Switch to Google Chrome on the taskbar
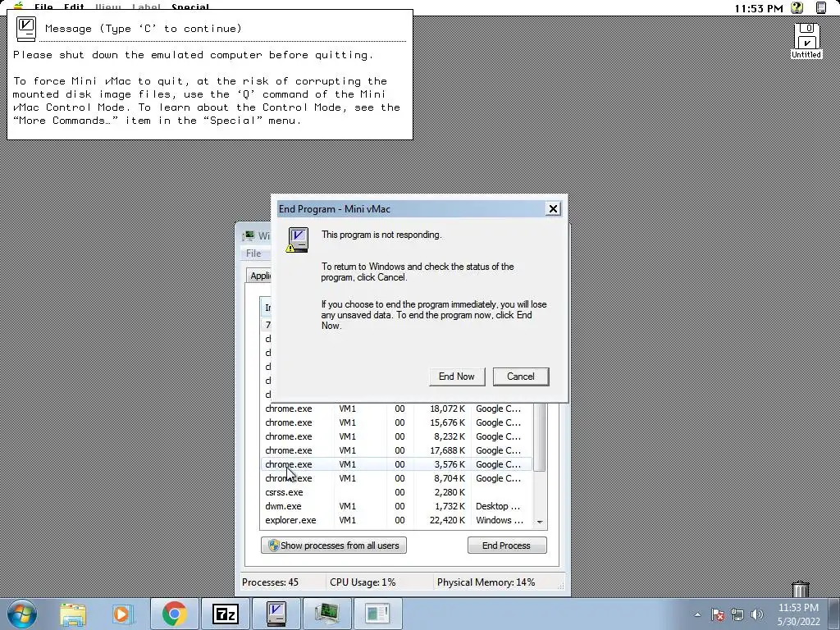 tap(174, 614)
